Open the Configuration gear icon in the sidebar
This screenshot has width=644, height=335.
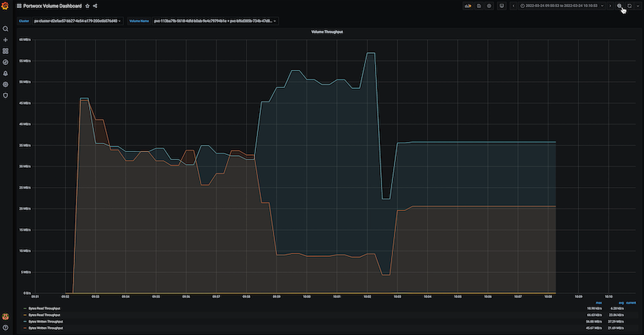tap(5, 84)
